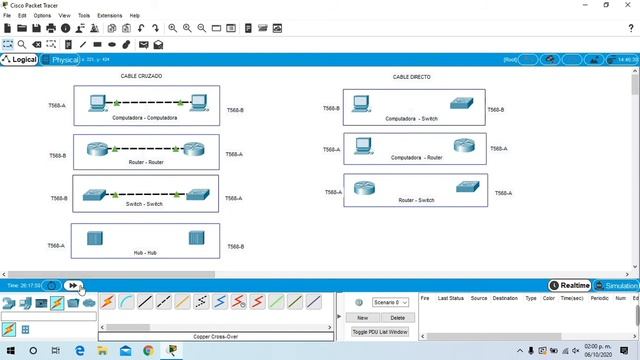640x360 pixels.
Task: Pick the Serial DCE cable with clock
Action: 239,302
